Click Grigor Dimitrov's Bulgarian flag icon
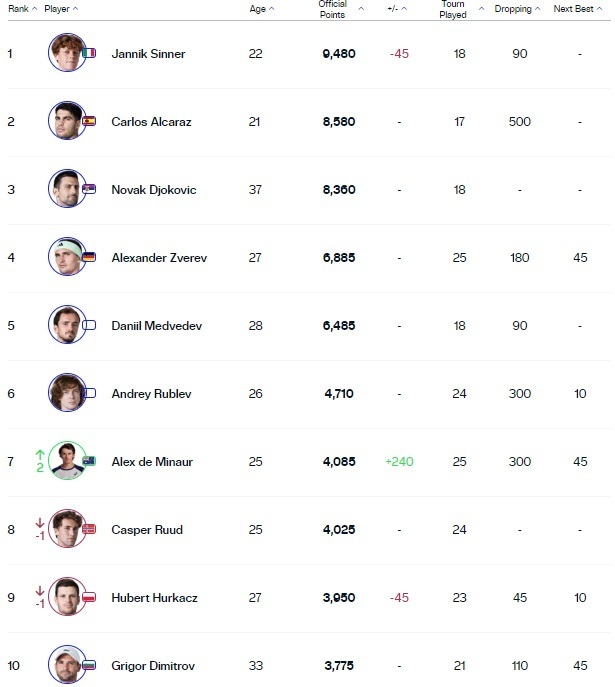615x687 pixels. coord(90,665)
